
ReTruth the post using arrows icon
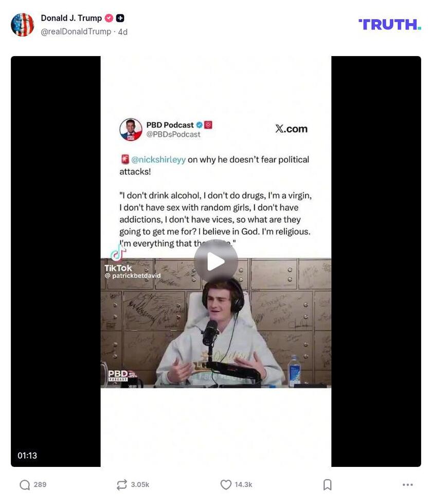[122, 485]
